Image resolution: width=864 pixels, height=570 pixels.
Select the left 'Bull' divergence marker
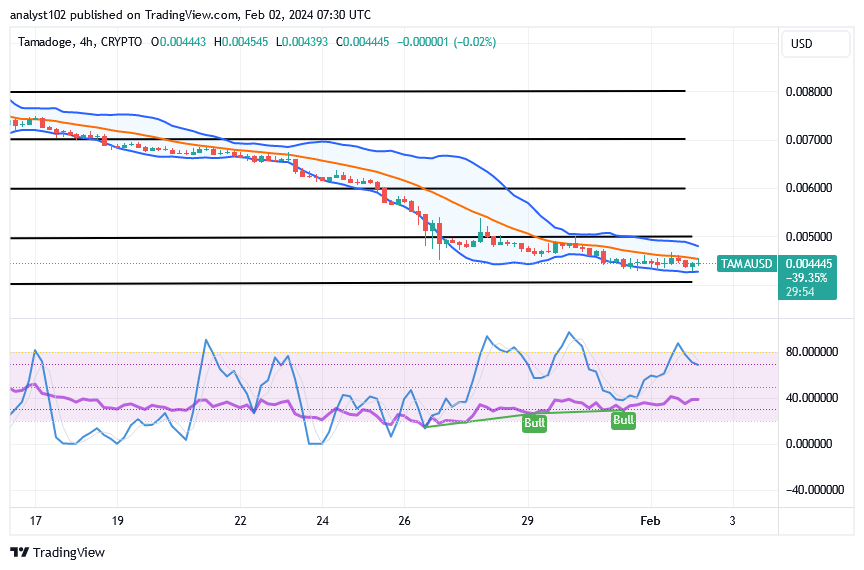pyautogui.click(x=534, y=423)
